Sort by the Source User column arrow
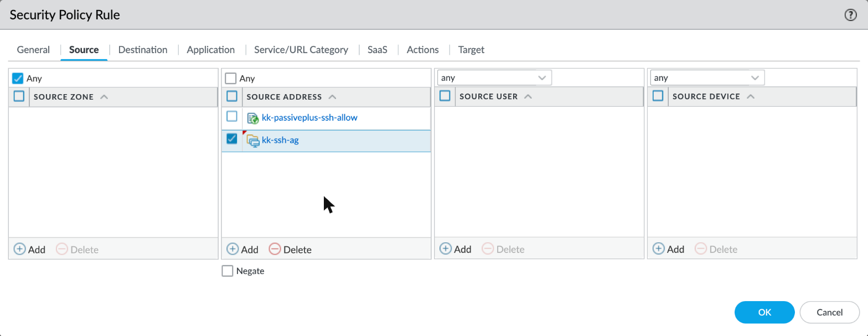 pos(528,96)
